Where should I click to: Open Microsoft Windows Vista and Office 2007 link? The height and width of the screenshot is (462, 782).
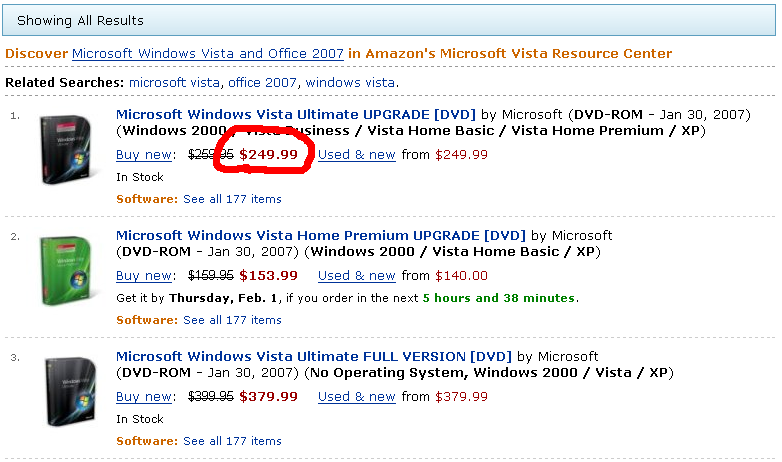point(207,53)
